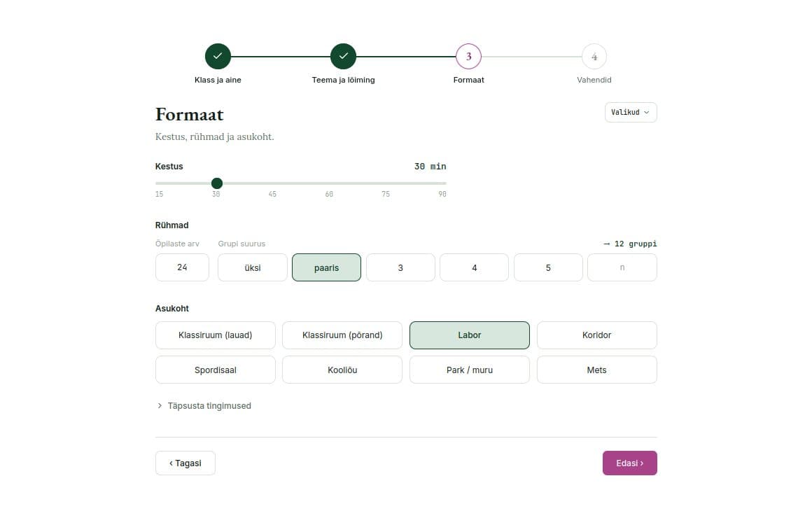Click the Kestus slider handle
The image size is (812, 518).
coord(217,183)
